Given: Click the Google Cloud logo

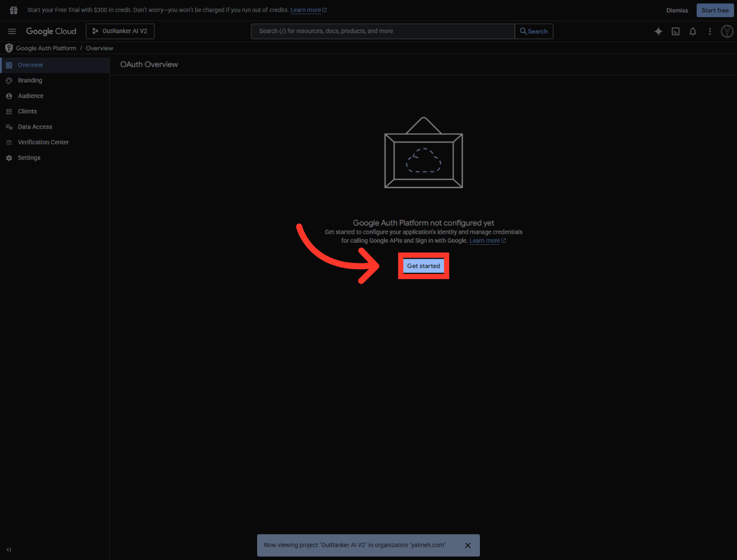Looking at the screenshot, I should pyautogui.click(x=51, y=31).
